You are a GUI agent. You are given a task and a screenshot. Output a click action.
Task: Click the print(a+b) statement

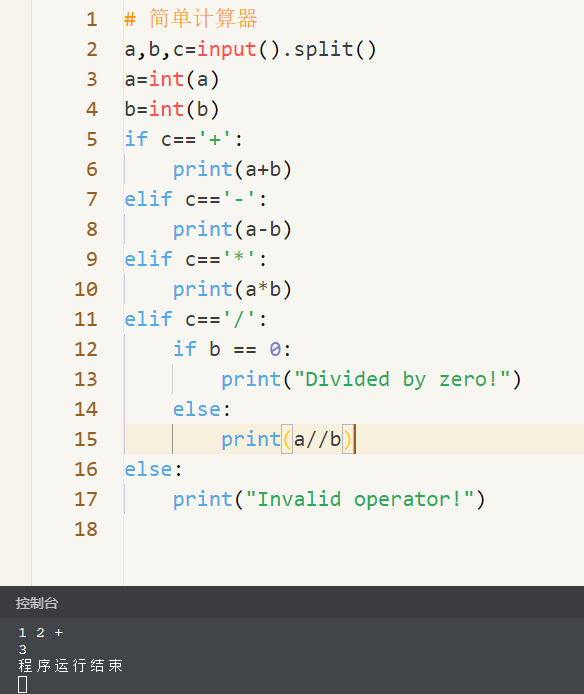coord(232,170)
